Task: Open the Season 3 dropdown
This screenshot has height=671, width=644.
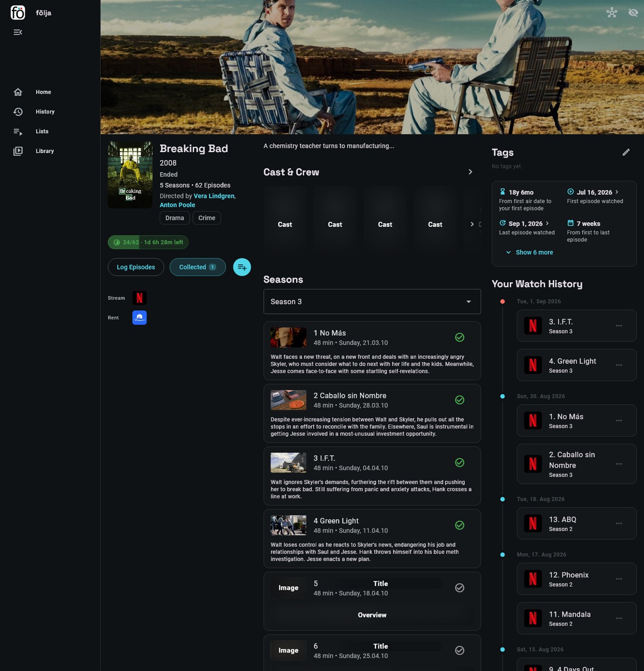Action: pos(372,302)
